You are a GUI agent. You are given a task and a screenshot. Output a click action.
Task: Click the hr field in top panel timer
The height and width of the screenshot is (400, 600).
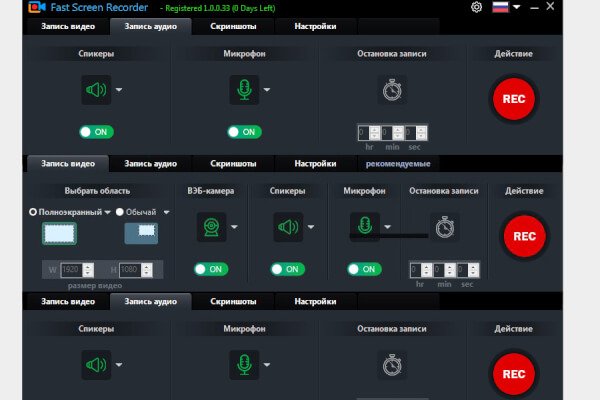pos(364,133)
